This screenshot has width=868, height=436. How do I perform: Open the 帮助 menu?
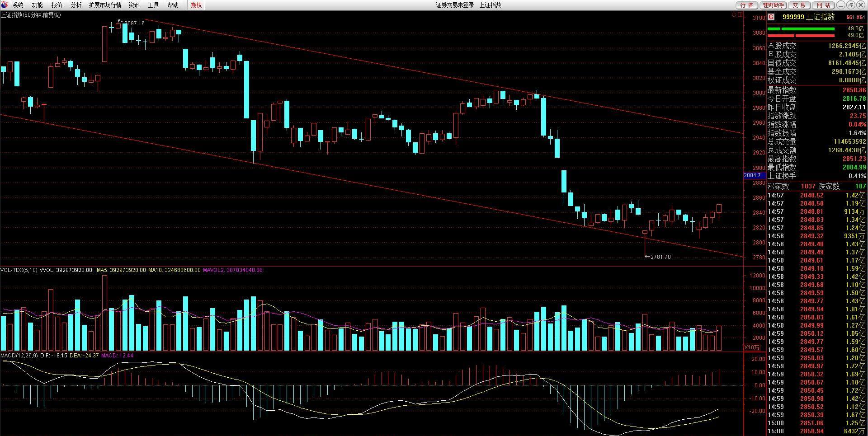(x=173, y=5)
